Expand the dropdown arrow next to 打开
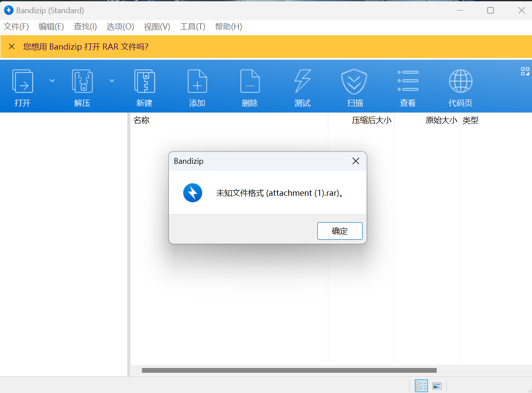The image size is (532, 393). click(x=52, y=80)
